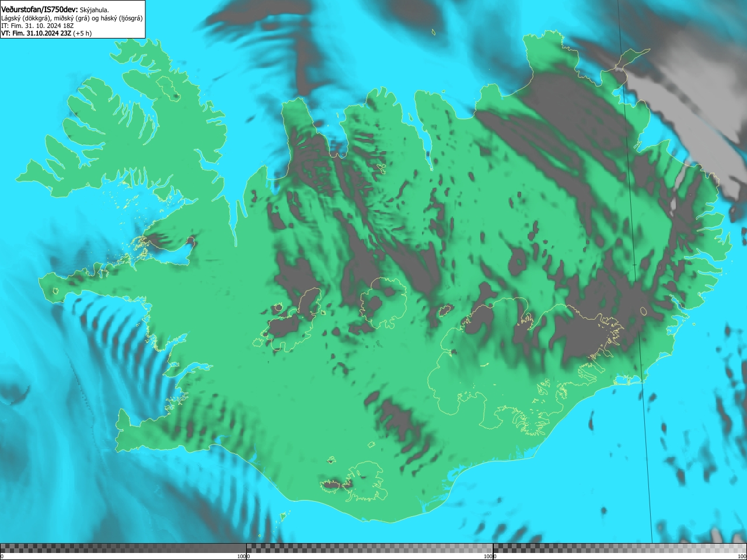
Task: Click the 'Skýjahula.' label in the legend
Action: [x=94, y=10]
